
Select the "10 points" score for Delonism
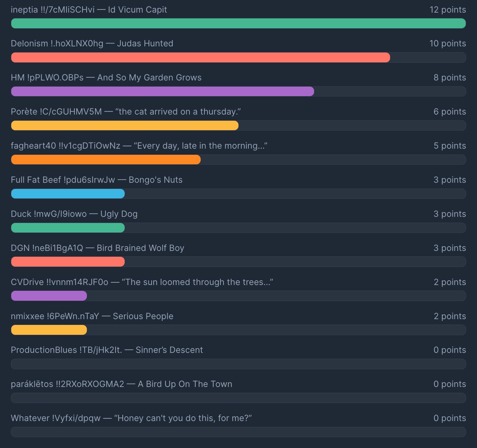point(448,44)
